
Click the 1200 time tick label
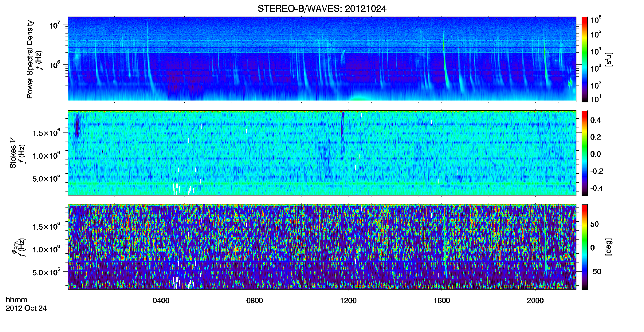click(348, 300)
